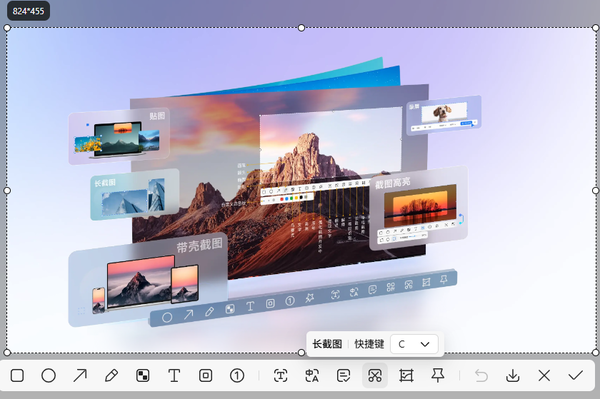Select the ellipse drawing tool
The image size is (600, 399).
49,376
